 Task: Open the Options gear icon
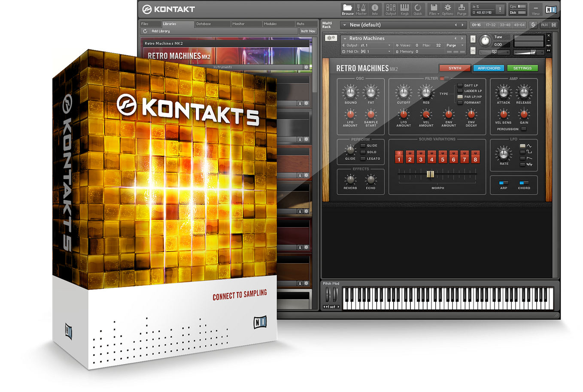448,9
